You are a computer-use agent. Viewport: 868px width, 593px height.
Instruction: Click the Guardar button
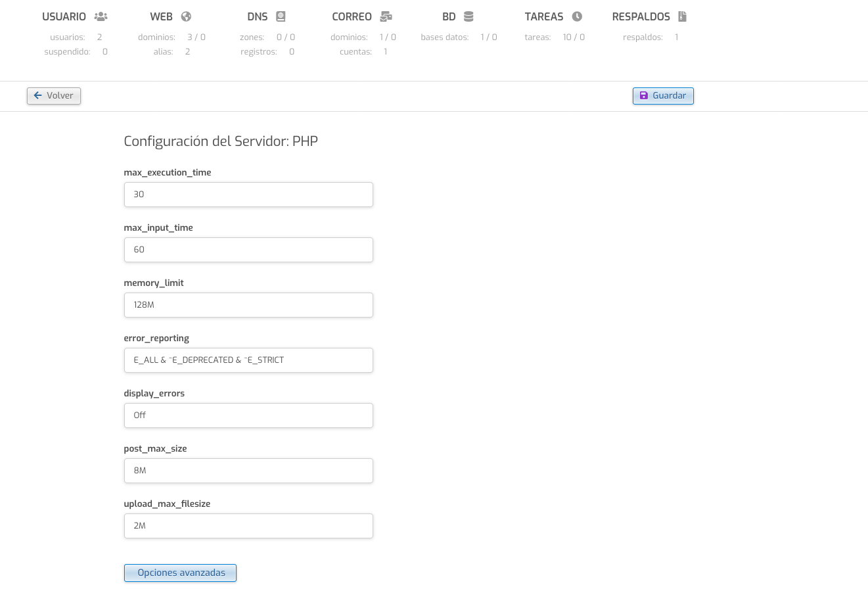click(663, 95)
